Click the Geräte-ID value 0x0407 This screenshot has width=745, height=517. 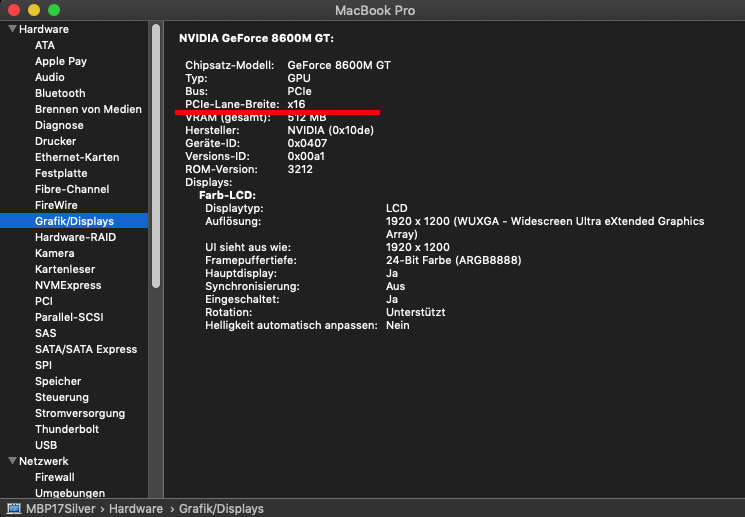[x=307, y=143]
